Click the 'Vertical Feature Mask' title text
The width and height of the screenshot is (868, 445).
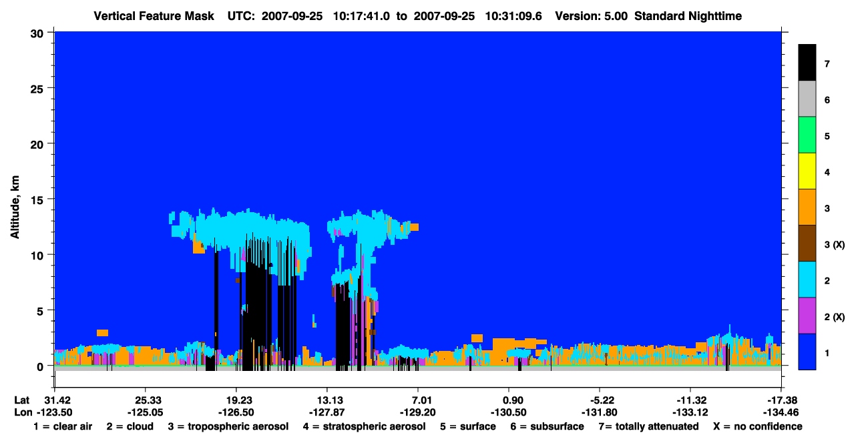[x=154, y=16]
